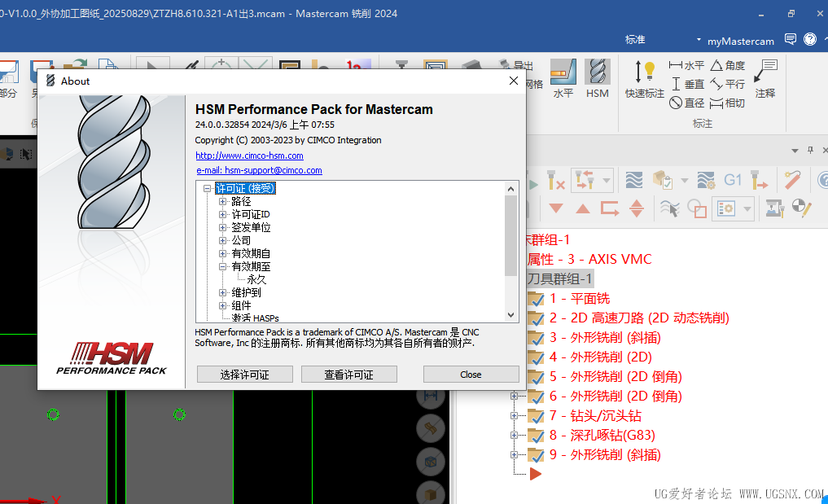Image resolution: width=828 pixels, height=504 pixels.
Task: Toggle folder checkmark for operation 6 外形铣削
Action: coord(536,397)
